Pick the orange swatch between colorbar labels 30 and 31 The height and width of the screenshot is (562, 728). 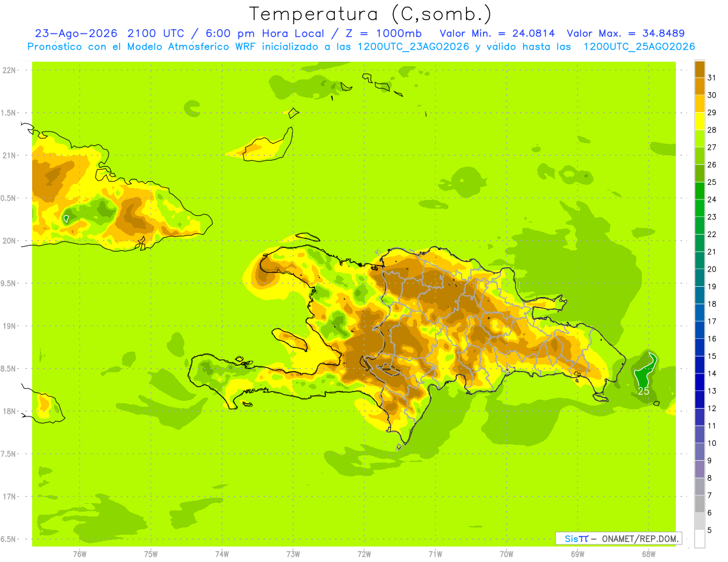pyautogui.click(x=699, y=86)
